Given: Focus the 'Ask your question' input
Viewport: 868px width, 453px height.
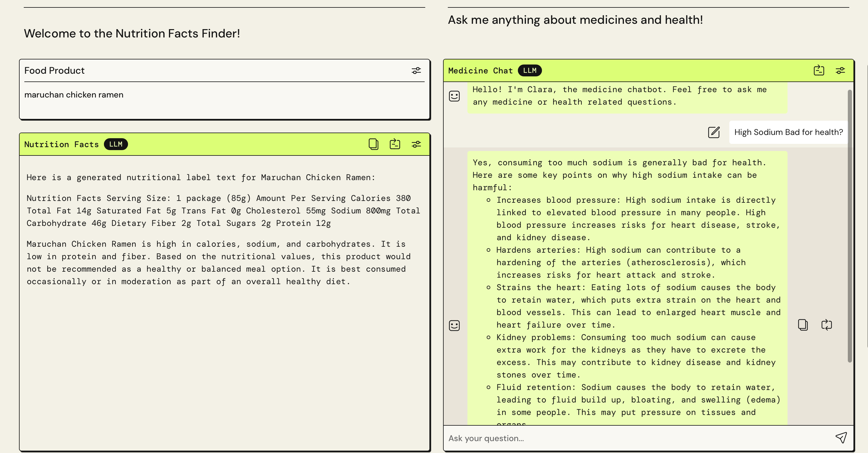Looking at the screenshot, I should [637, 438].
